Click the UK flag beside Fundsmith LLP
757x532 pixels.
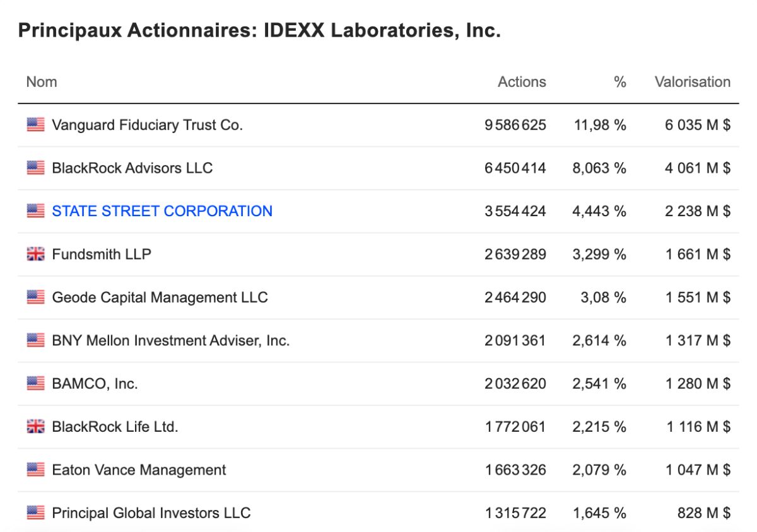[x=35, y=254]
